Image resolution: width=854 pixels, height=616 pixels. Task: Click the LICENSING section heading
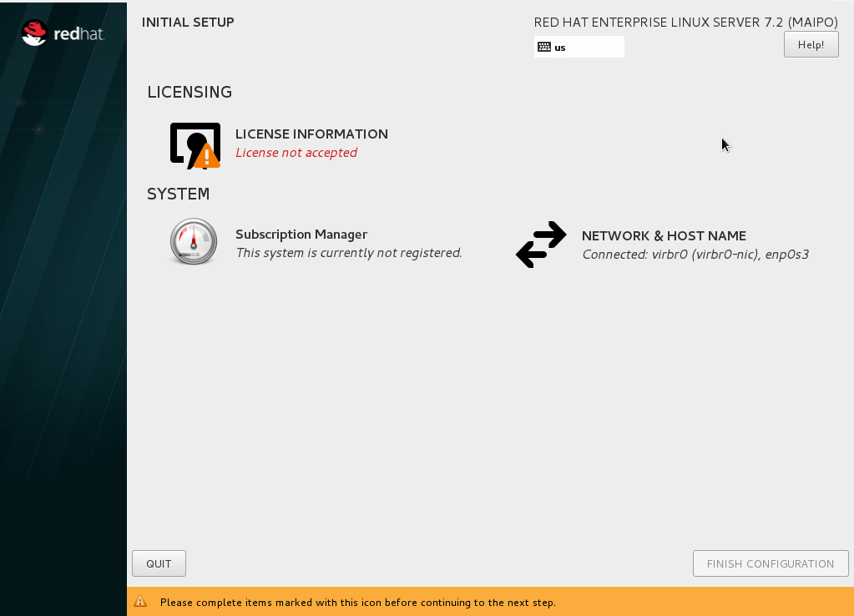(189, 92)
